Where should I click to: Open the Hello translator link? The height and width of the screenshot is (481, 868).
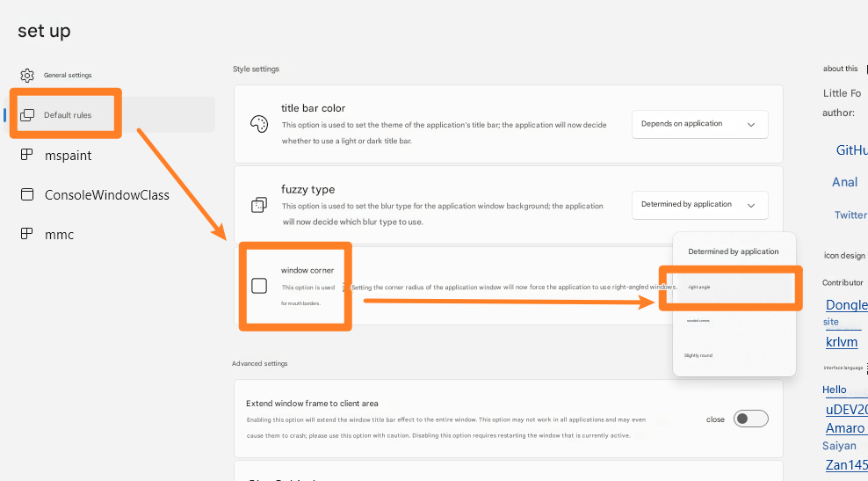click(x=835, y=390)
